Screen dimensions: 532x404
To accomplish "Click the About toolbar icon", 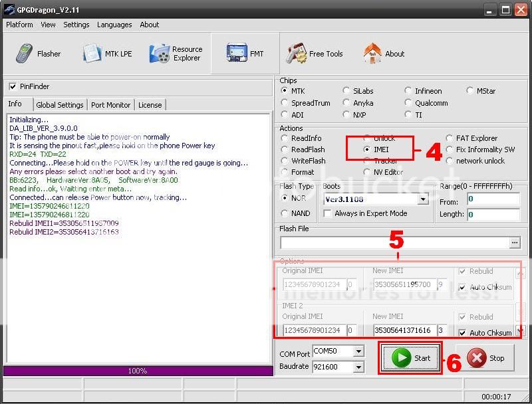I will 384,54.
